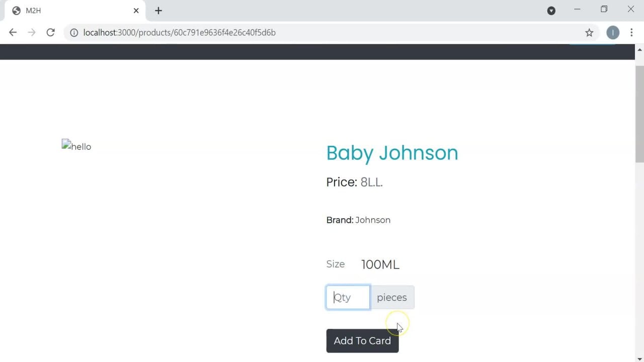Choose the 100ML size option
Image resolution: width=644 pixels, height=362 pixels.
coord(380,264)
